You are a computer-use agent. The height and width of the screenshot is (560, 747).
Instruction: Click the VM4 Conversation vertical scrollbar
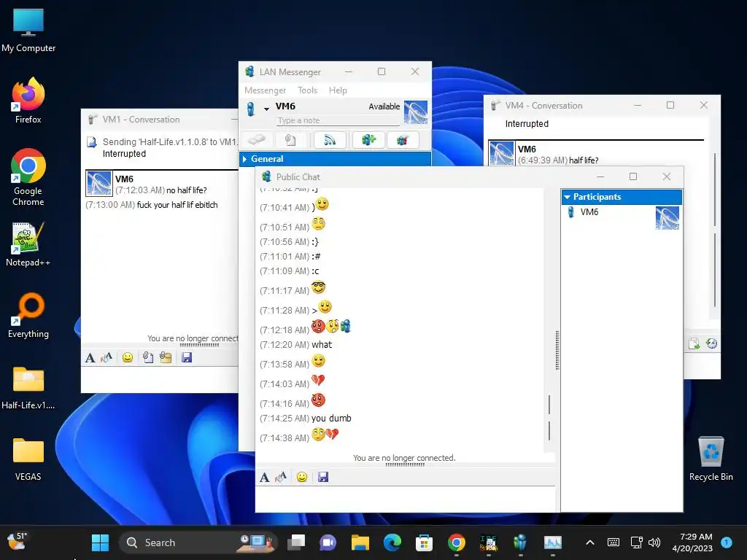tap(715, 231)
